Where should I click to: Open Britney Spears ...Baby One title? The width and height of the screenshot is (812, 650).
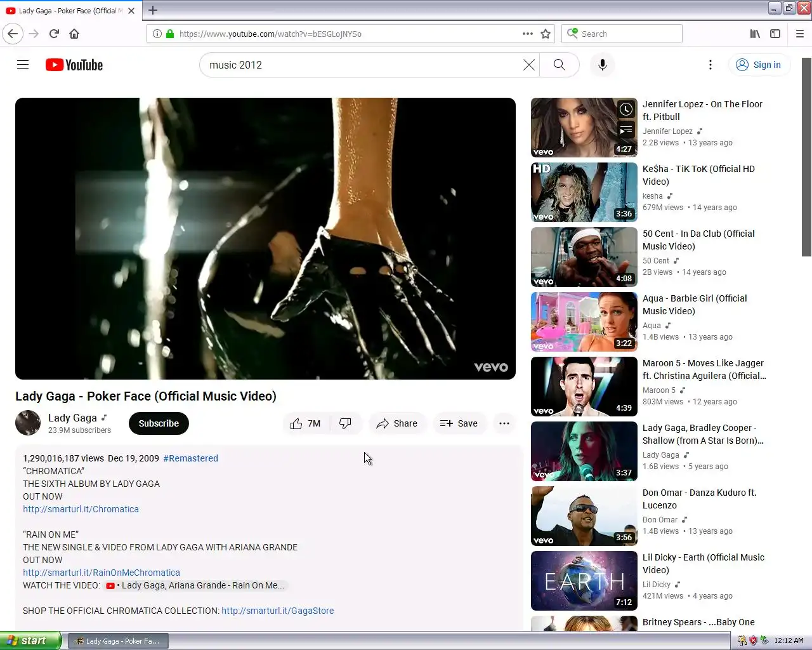(698, 622)
